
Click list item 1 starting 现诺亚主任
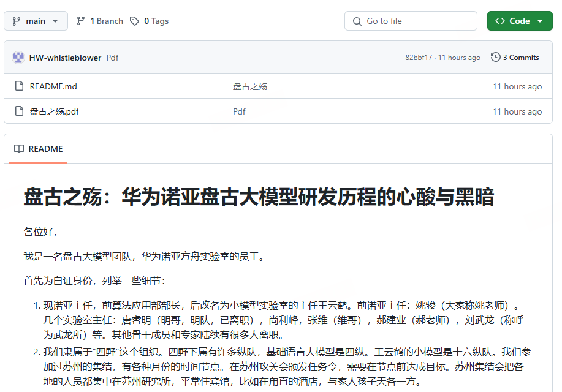pos(283,320)
